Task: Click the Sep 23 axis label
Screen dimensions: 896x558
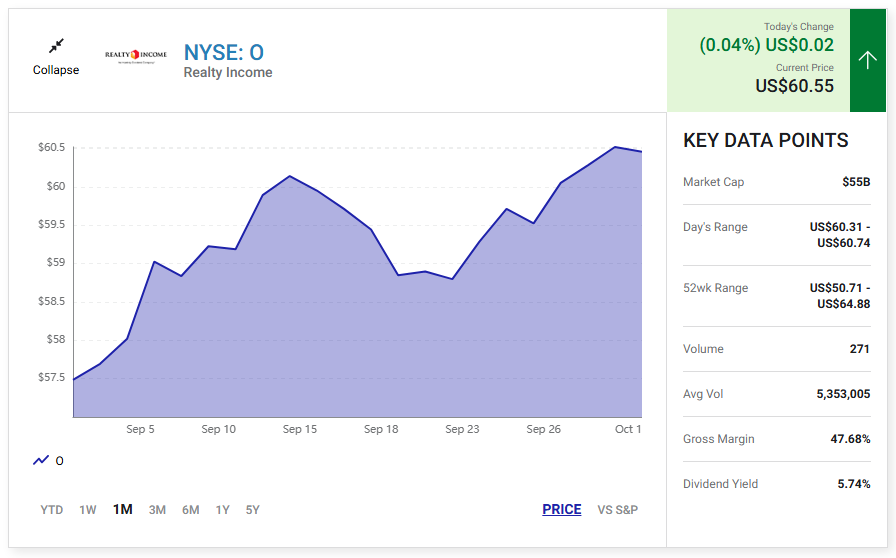Action: 462,429
